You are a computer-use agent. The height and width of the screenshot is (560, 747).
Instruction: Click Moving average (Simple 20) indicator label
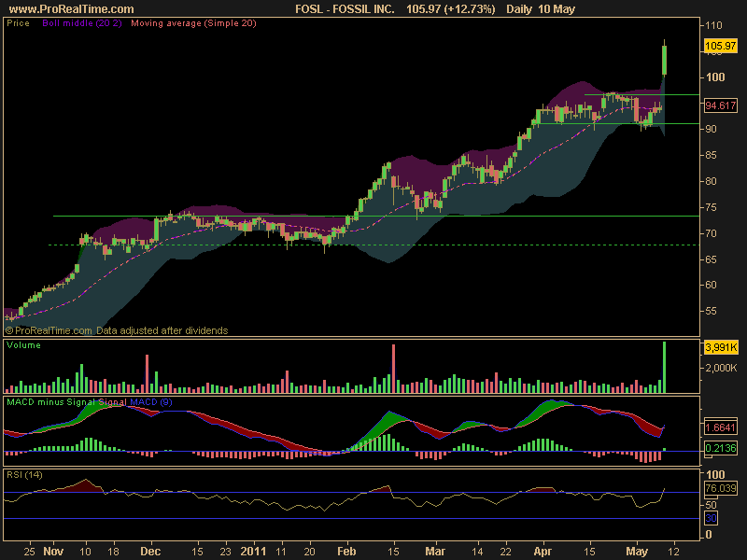tap(193, 23)
